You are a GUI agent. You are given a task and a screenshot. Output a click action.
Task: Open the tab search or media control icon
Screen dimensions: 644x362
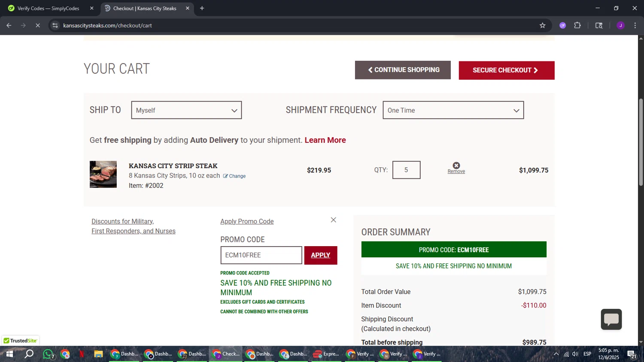(x=599, y=25)
